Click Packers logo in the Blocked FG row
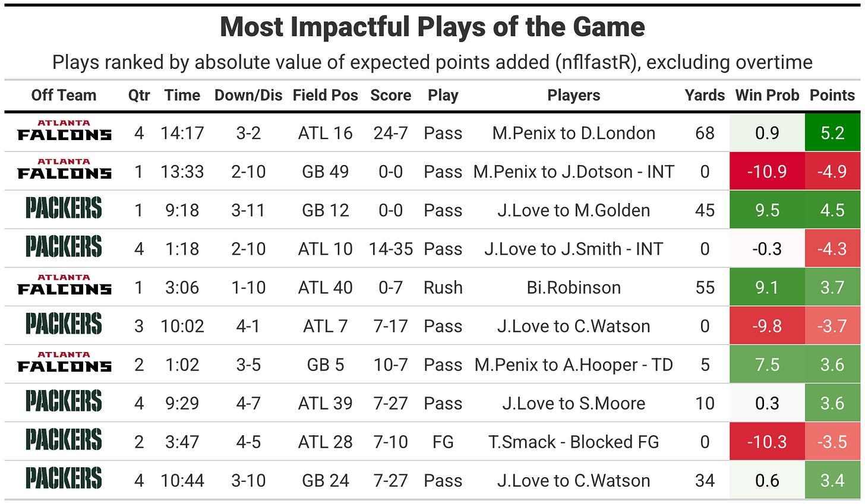Screen dimensions: 865x504 (x=64, y=440)
